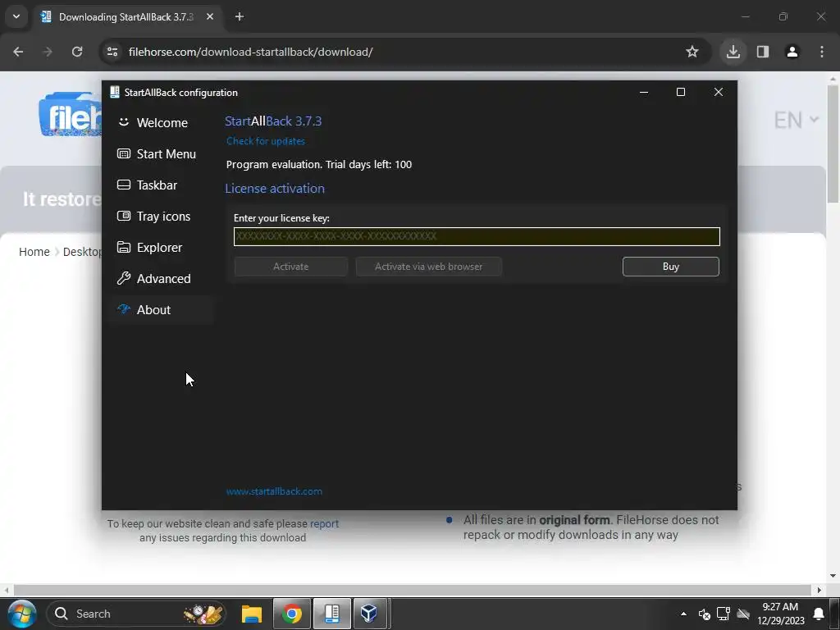Image resolution: width=840 pixels, height=630 pixels.
Task: Open a new Chrome tab
Action: [x=240, y=16]
